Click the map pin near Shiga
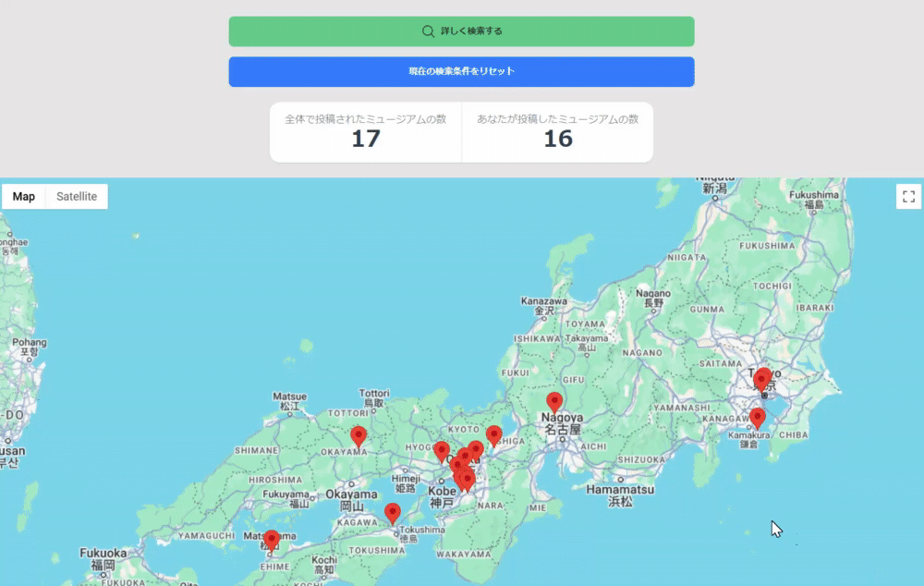The width and height of the screenshot is (924, 586). click(x=493, y=436)
